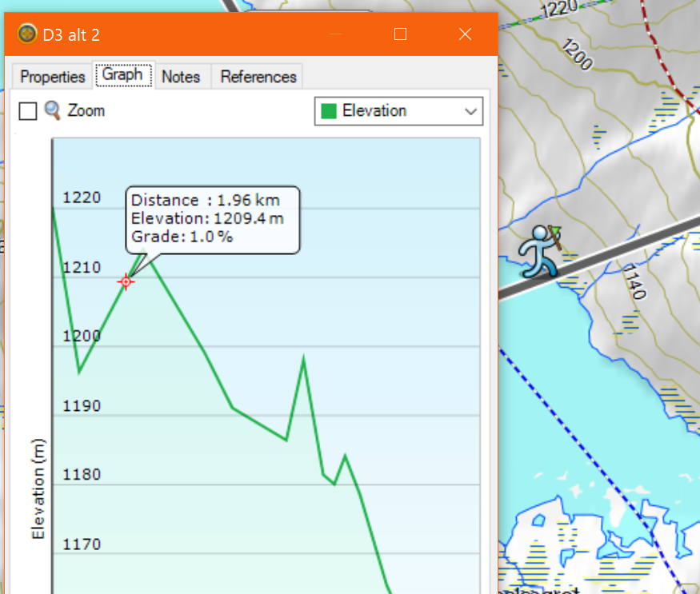This screenshot has height=594, width=700.
Task: Switch to the Properties tab
Action: click(52, 77)
